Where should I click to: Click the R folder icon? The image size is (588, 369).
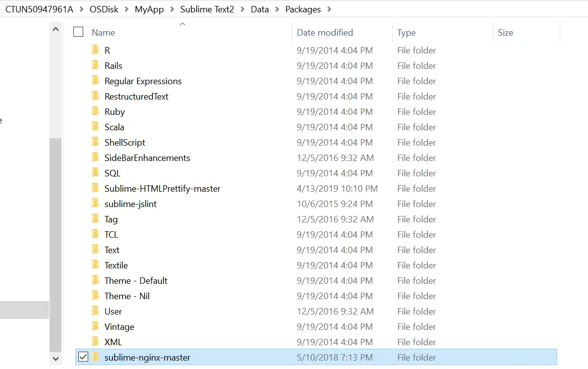point(95,50)
